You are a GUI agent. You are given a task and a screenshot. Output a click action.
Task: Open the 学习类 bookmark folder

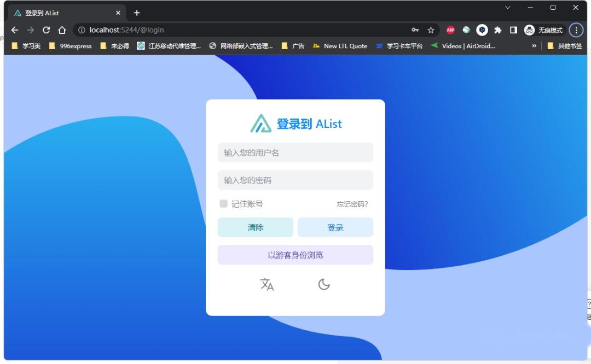click(x=26, y=46)
